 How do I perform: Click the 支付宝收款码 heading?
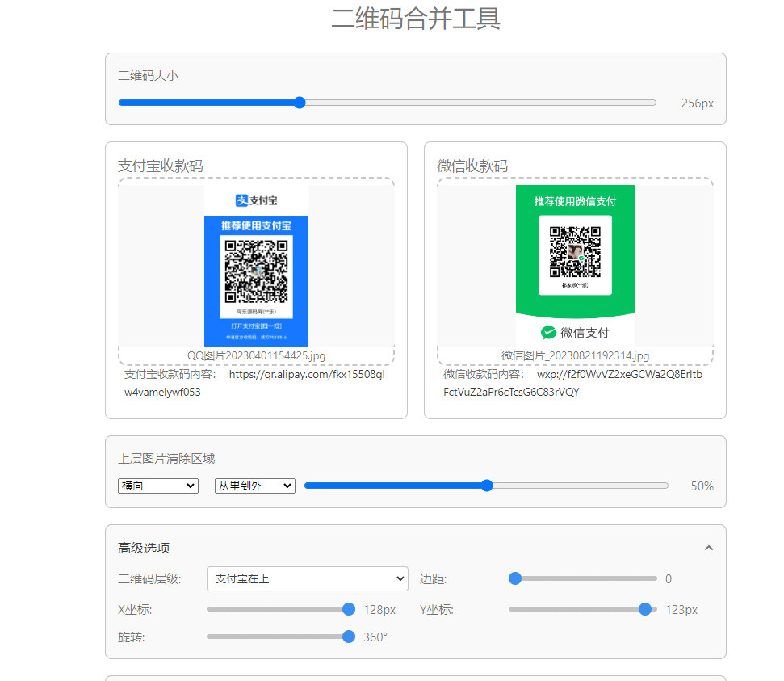click(x=161, y=166)
